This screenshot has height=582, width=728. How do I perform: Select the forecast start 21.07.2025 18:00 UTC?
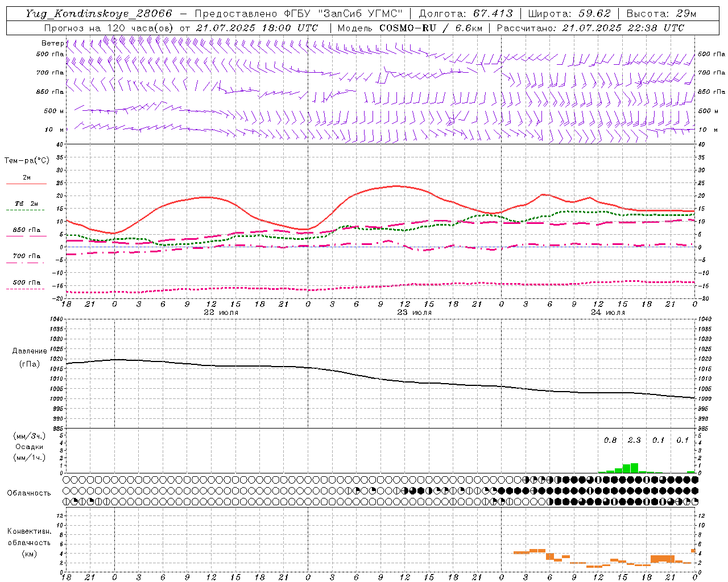(x=257, y=28)
